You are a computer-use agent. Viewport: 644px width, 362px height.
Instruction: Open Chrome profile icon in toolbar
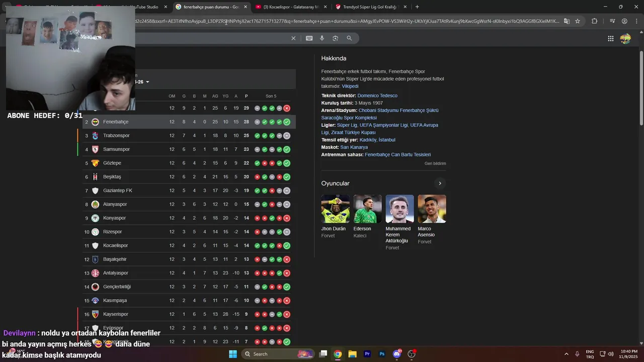(624, 21)
